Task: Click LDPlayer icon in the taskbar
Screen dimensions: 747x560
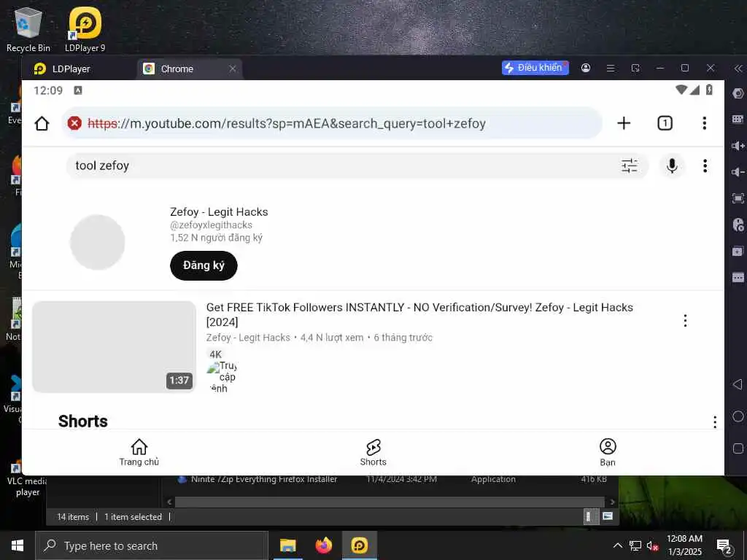Action: 359,545
